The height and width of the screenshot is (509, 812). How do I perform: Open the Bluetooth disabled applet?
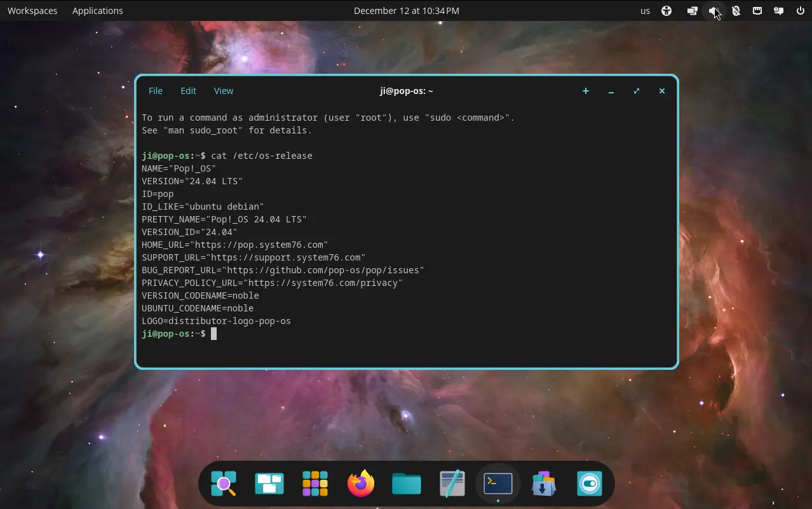(736, 11)
